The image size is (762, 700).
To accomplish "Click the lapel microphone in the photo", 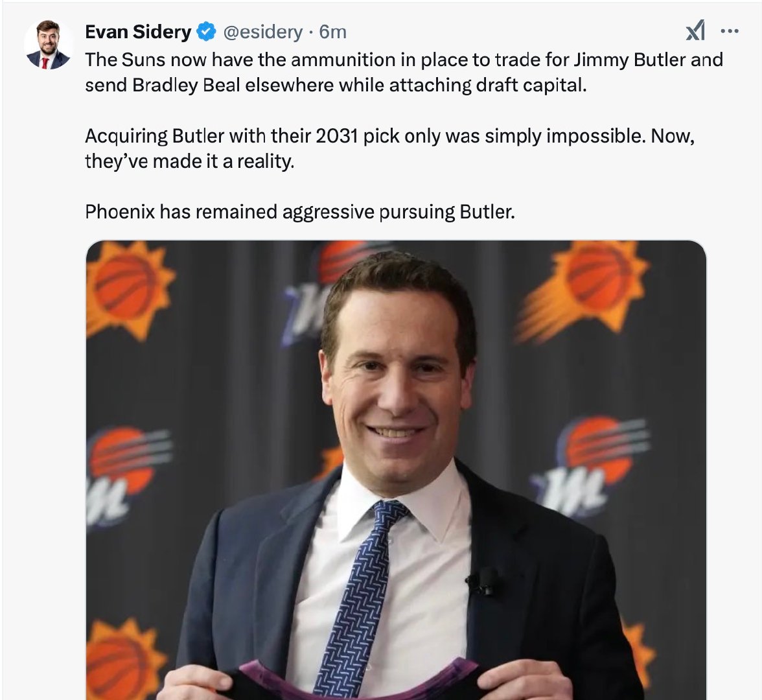I will pyautogui.click(x=485, y=581).
